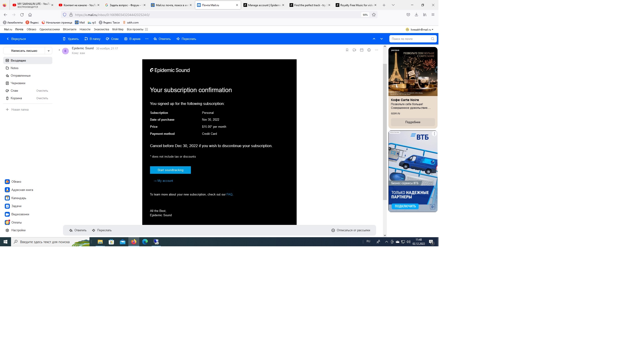Mark email as Спам in toolbar
Image resolution: width=633 pixels, height=364 pixels.
tap(112, 39)
